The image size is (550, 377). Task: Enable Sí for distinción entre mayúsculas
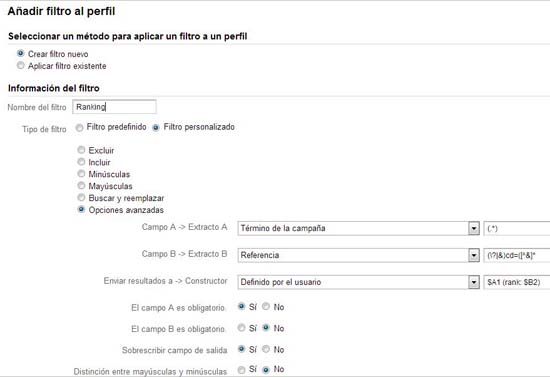click(x=241, y=370)
